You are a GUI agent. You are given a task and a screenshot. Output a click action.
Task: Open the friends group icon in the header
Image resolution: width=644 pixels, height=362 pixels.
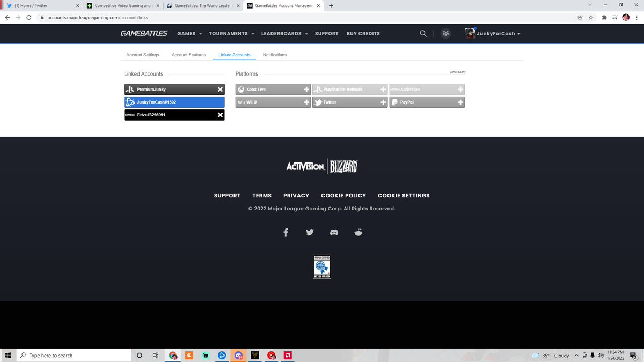[x=445, y=33]
